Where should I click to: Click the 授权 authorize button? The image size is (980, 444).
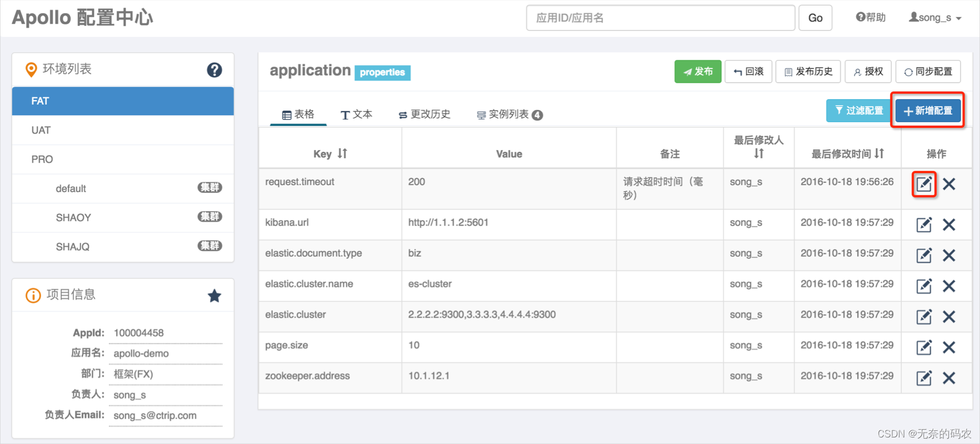click(868, 72)
